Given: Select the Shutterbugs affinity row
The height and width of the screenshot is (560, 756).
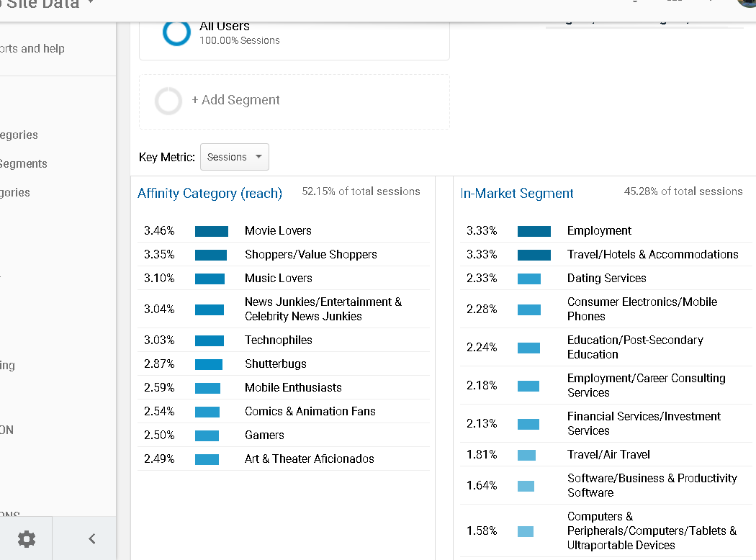Looking at the screenshot, I should tap(275, 363).
